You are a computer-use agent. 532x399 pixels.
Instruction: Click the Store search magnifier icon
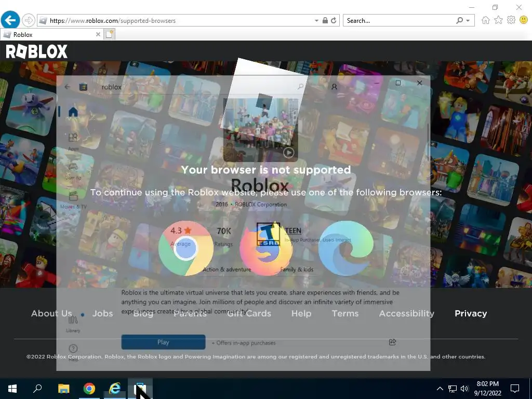pos(301,87)
